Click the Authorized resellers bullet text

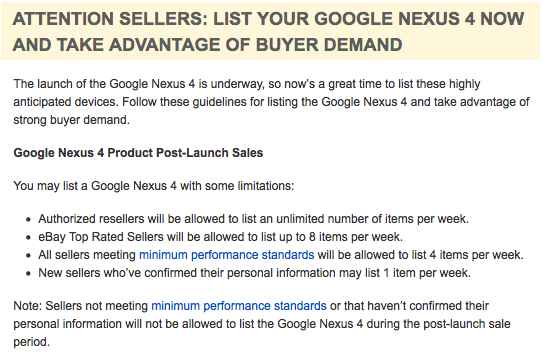[253, 219]
